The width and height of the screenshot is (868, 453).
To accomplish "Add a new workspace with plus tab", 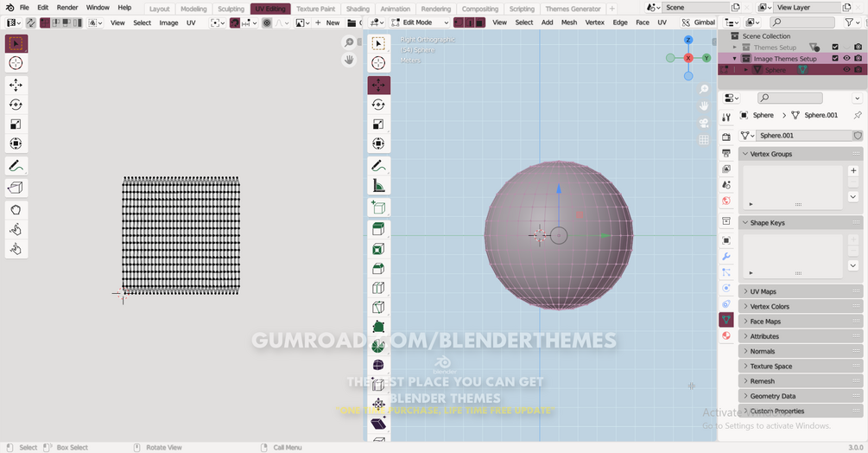I will [x=612, y=9].
